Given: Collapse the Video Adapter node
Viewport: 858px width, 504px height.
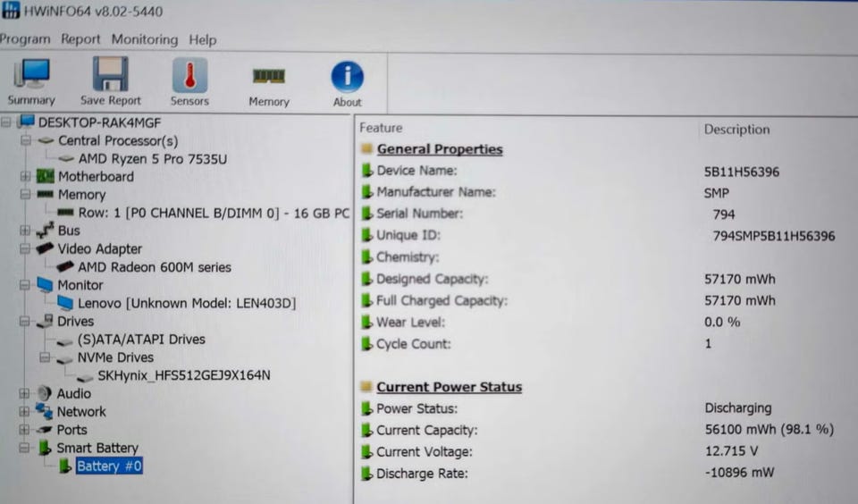Looking at the screenshot, I should pos(25,248).
